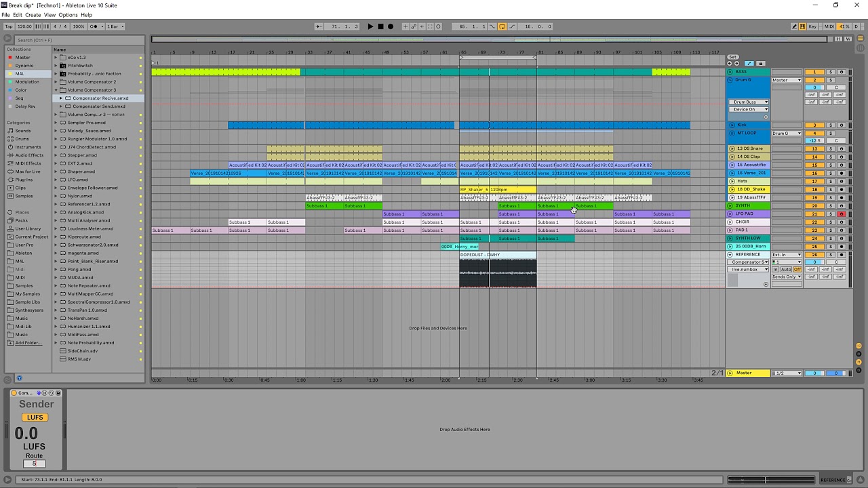Click the Route number field in Sender
This screenshot has height=488, width=868.
pyautogui.click(x=34, y=464)
